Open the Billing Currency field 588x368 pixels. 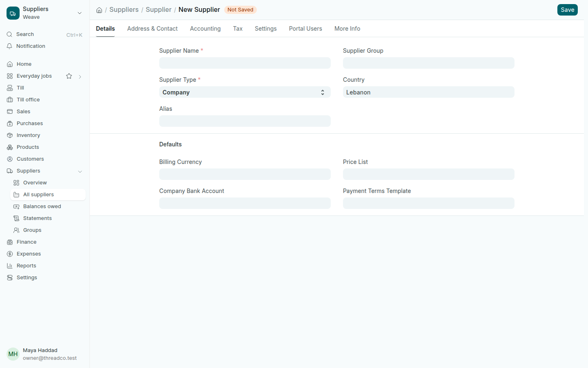(x=245, y=174)
